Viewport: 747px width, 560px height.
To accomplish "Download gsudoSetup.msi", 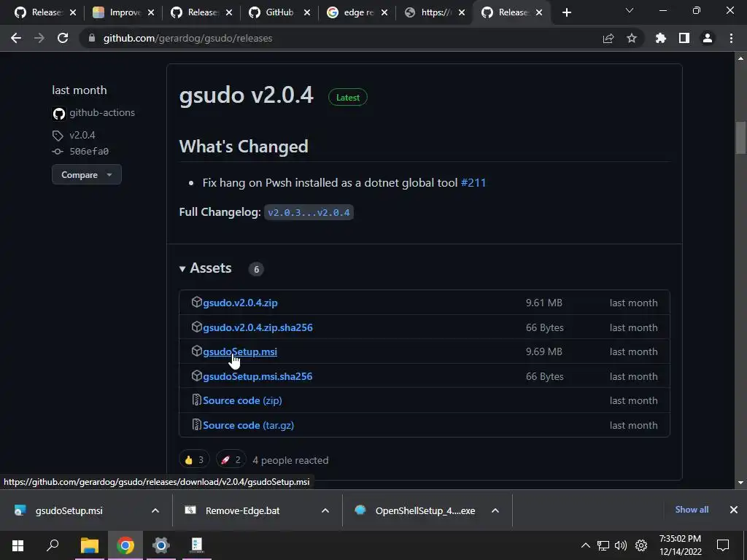I will tap(239, 352).
